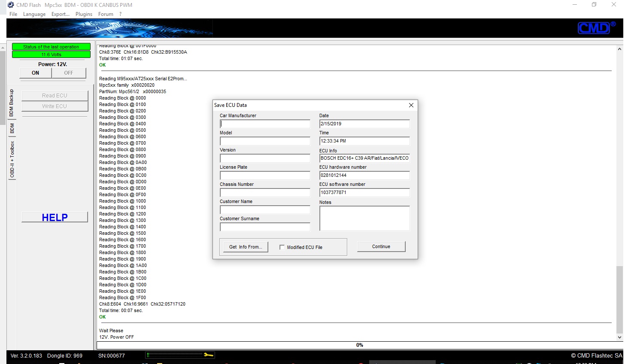
Task: Open the Language menu
Action: click(x=34, y=14)
